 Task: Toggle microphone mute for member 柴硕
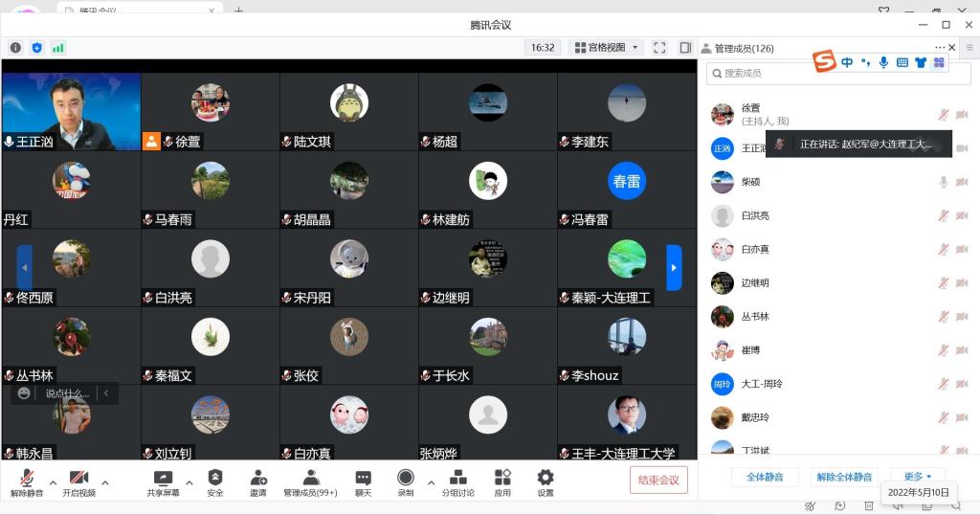943,182
